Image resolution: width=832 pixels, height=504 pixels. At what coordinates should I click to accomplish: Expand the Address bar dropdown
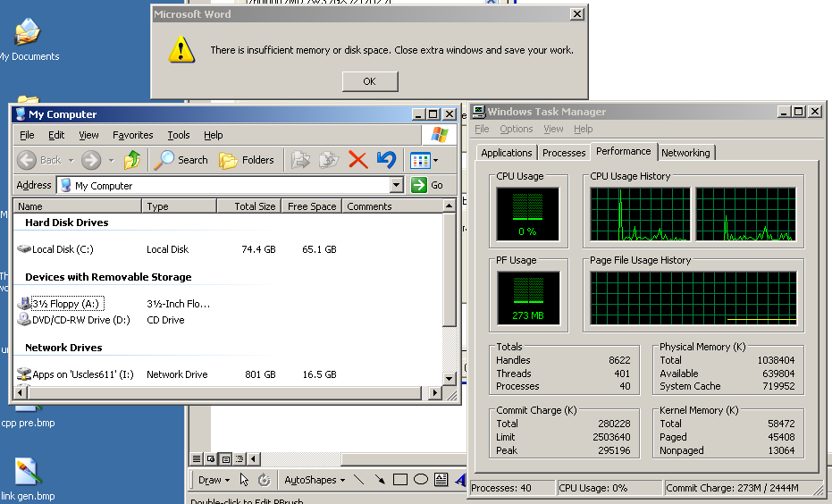point(397,185)
